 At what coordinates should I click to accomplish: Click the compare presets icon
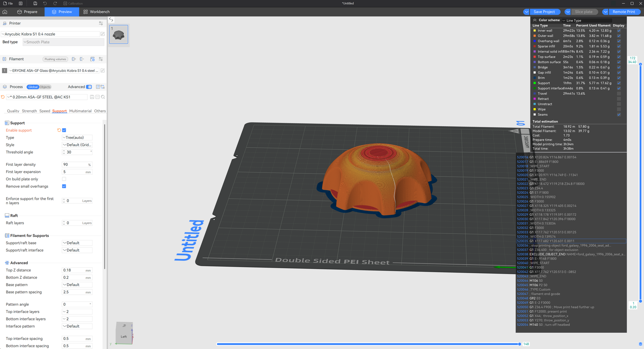[103, 87]
